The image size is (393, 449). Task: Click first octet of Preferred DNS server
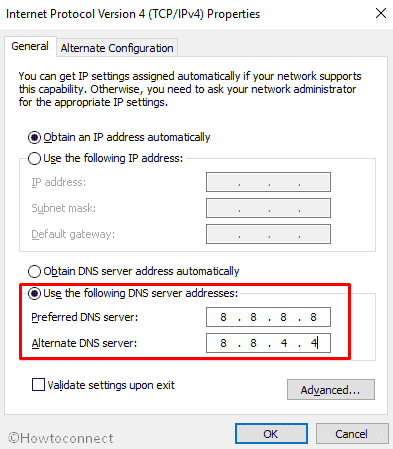click(x=223, y=317)
